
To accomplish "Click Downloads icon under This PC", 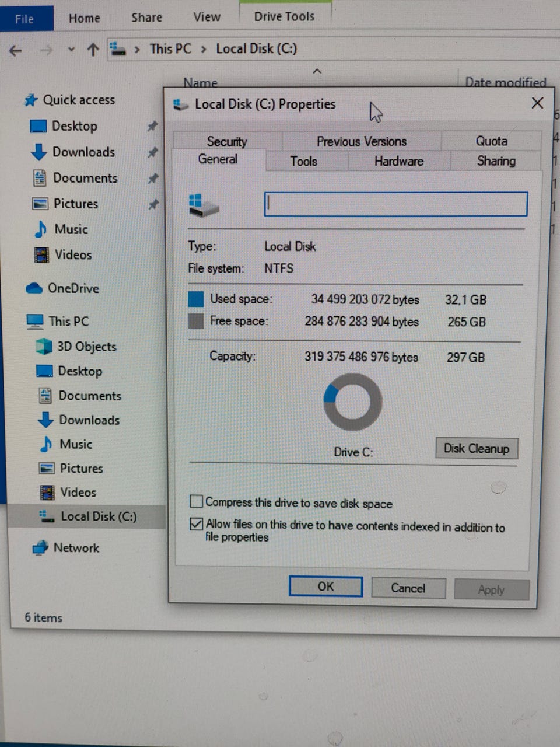I will click(46, 420).
